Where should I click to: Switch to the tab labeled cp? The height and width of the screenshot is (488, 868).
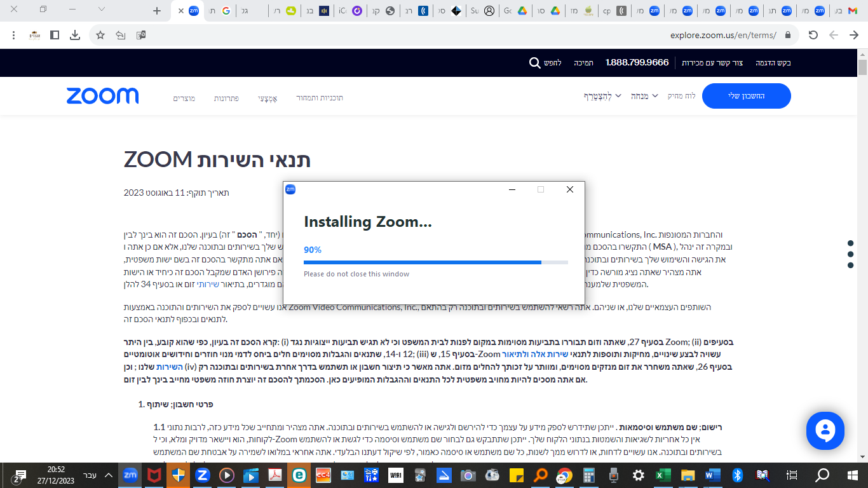tap(614, 11)
